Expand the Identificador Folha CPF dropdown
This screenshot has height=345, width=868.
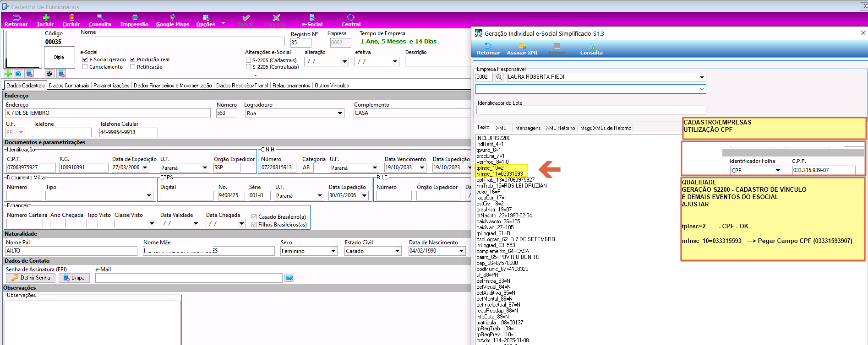coord(778,170)
